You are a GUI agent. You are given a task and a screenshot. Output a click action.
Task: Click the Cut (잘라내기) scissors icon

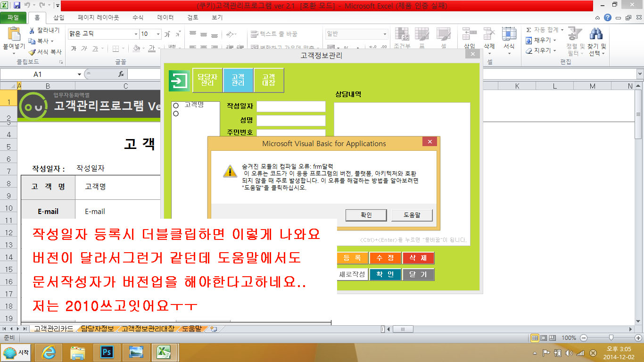tap(32, 30)
